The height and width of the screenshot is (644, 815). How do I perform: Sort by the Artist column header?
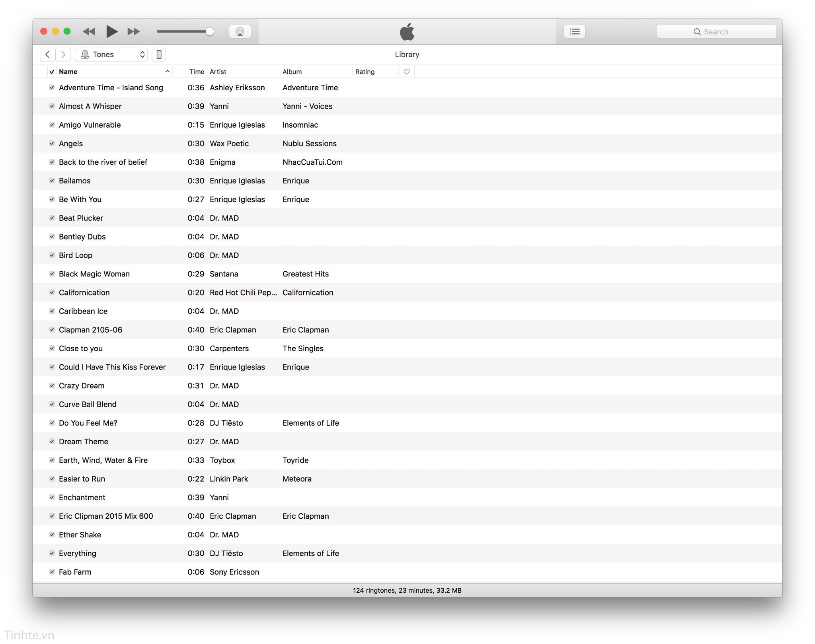(x=218, y=72)
